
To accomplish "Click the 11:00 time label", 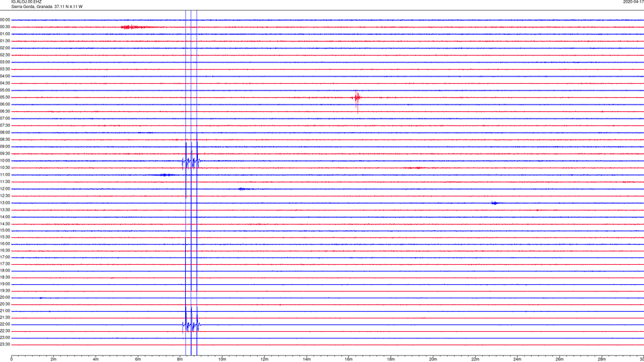I will click(x=5, y=174).
